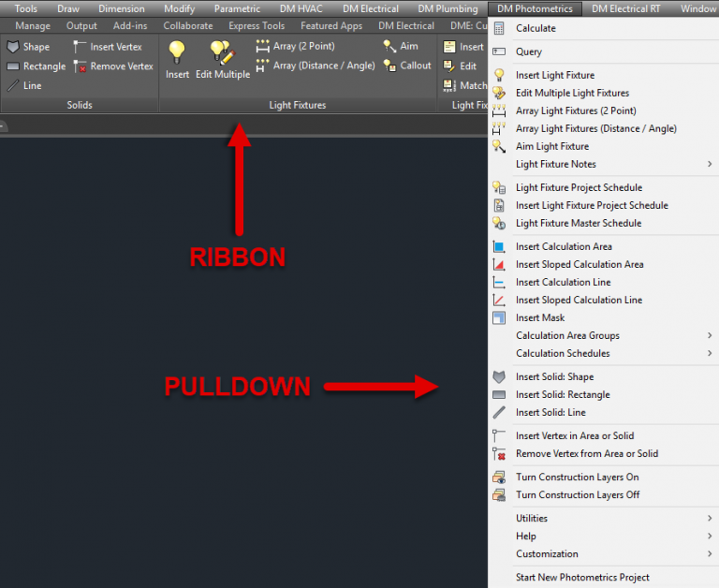The height and width of the screenshot is (588, 719).
Task: Switch to the Collaborate ribbon tab
Action: tap(188, 26)
